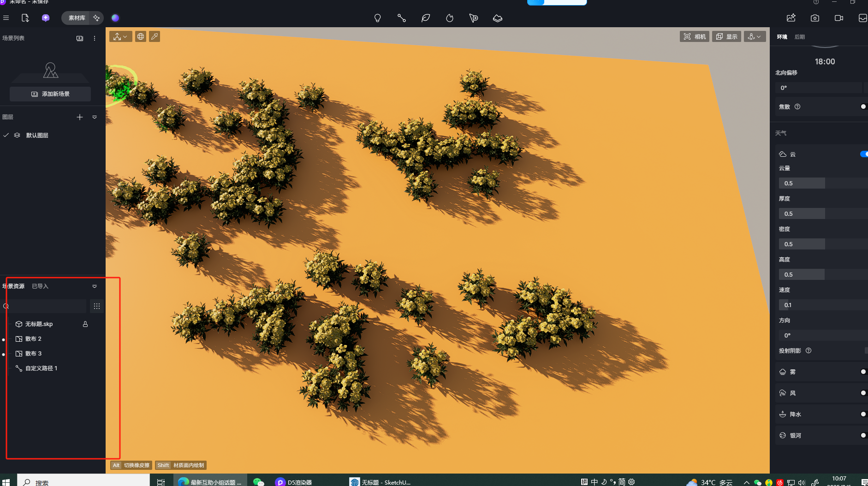
Task: Click the video render icon
Action: tap(838, 18)
